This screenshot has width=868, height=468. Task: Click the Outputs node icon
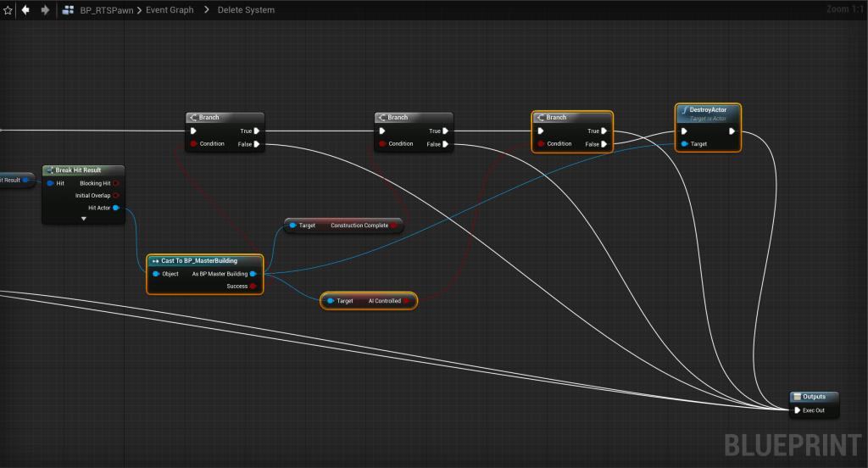[797, 397]
